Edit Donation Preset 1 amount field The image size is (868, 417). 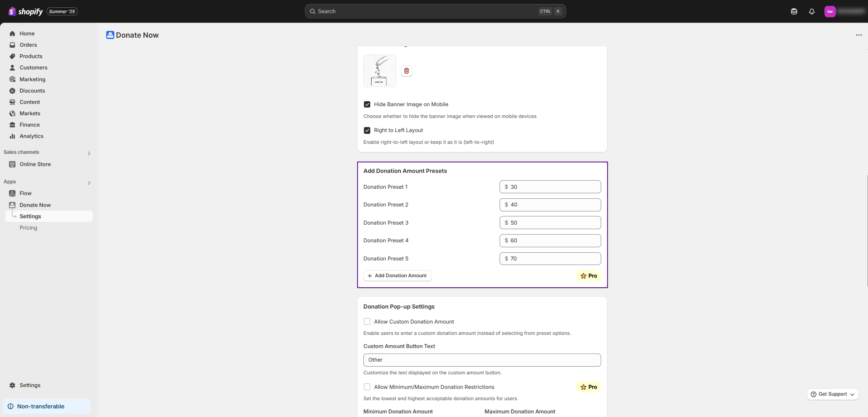point(550,187)
